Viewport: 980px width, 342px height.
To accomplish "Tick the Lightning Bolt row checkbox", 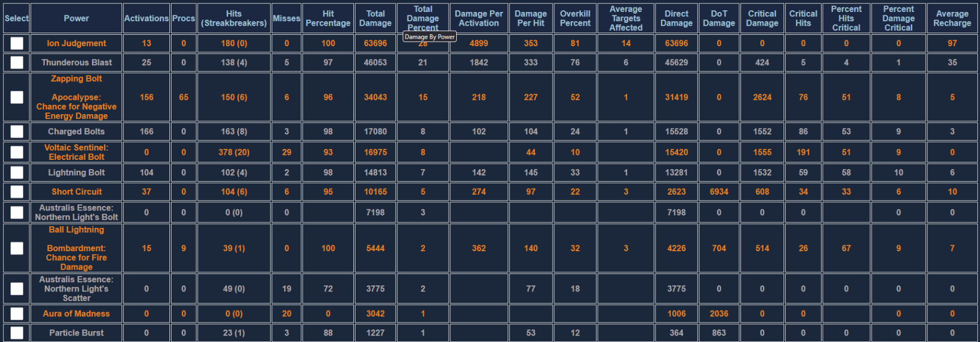I will tap(17, 172).
